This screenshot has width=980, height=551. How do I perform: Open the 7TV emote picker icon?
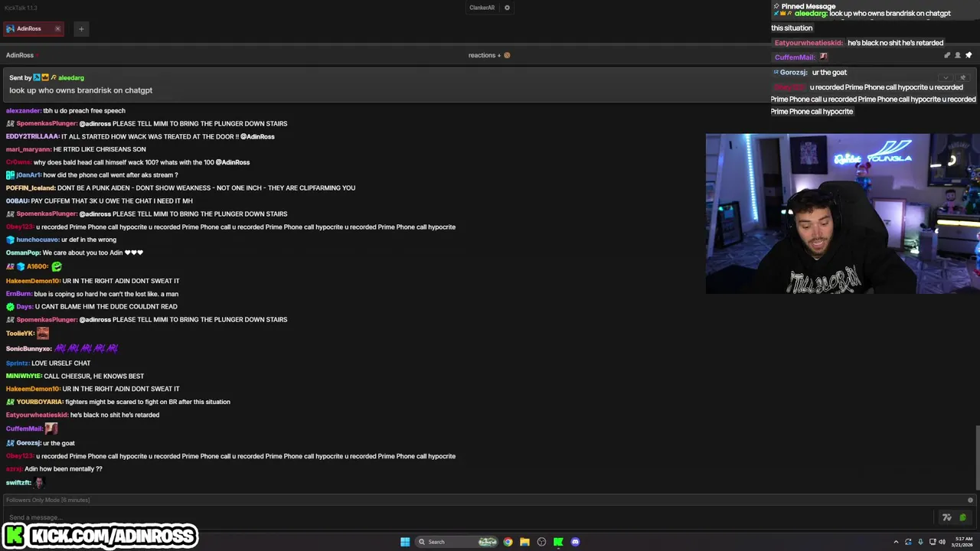(x=947, y=517)
